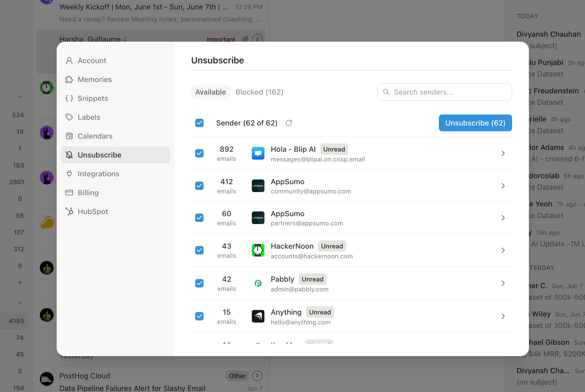Click Unread badge on Pabbly row
This screenshot has width=585, height=392.
[x=312, y=279]
